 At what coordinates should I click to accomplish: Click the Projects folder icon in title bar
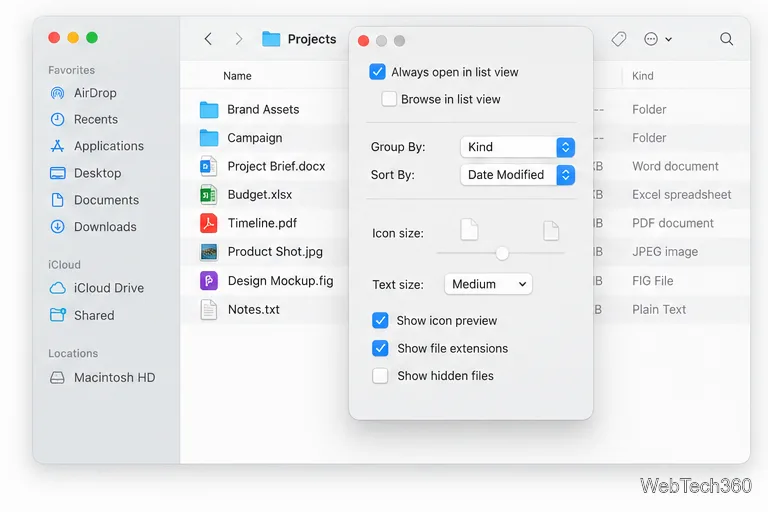point(271,39)
